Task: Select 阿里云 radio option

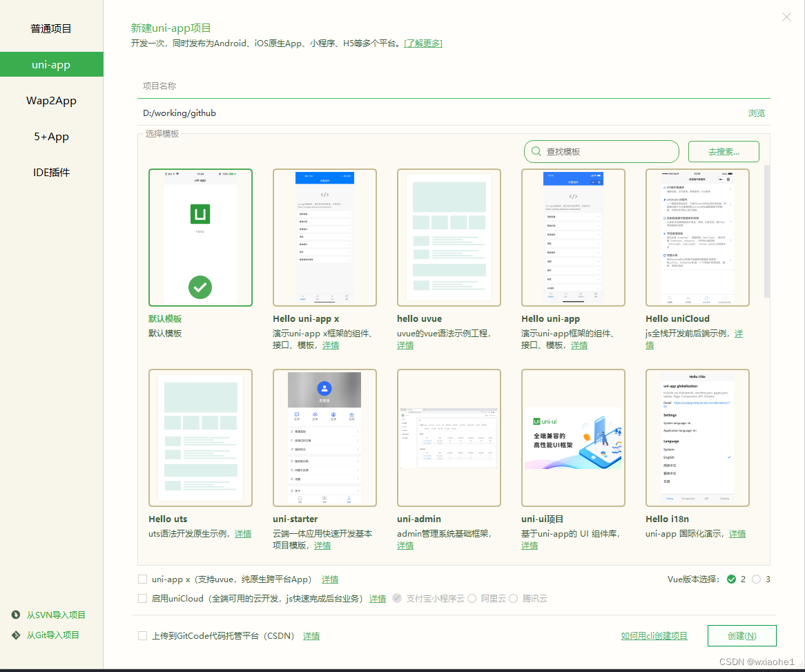Action: tap(472, 599)
